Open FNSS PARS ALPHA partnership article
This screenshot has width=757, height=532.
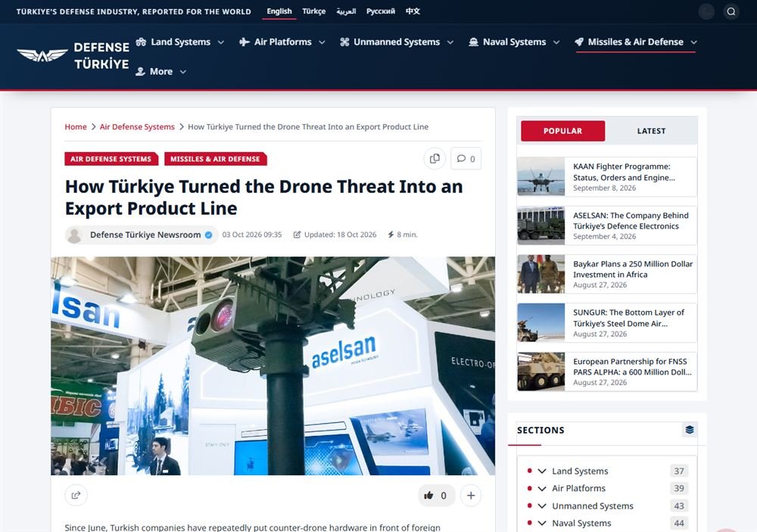click(632, 366)
